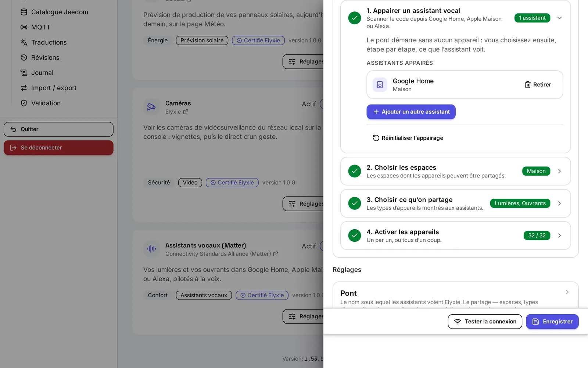Collapse step 1 Appairer un assistant vocal

(x=559, y=18)
